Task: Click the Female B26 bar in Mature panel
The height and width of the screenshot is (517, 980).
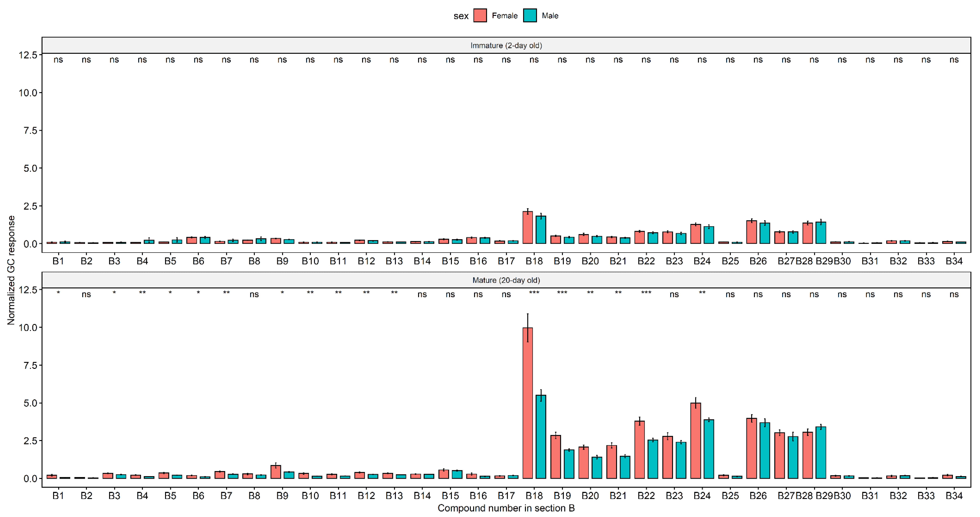Action: click(751, 448)
